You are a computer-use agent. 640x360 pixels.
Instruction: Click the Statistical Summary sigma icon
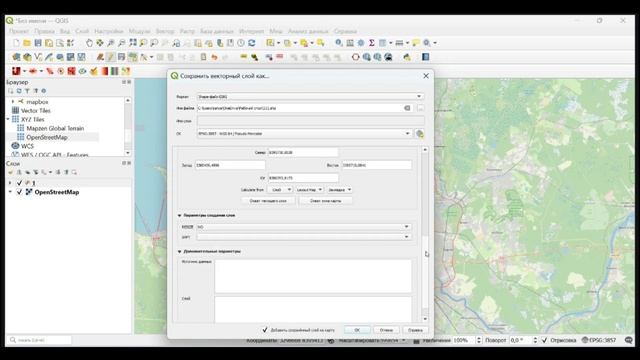[372, 43]
